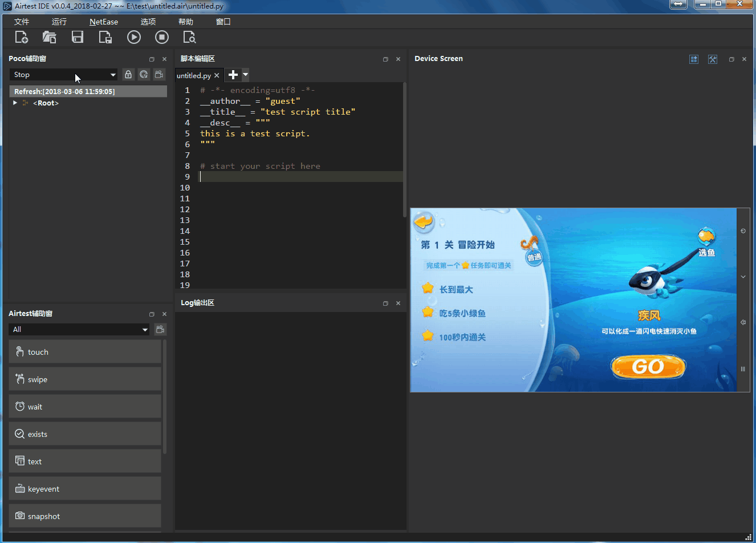Open the NetEase menu
The width and height of the screenshot is (756, 543).
[104, 22]
